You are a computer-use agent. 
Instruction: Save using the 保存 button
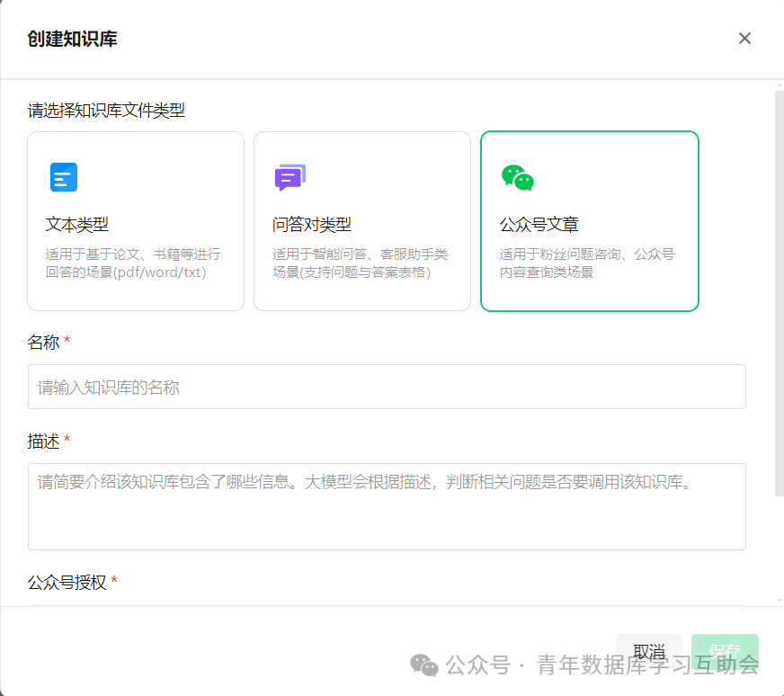pos(725,651)
